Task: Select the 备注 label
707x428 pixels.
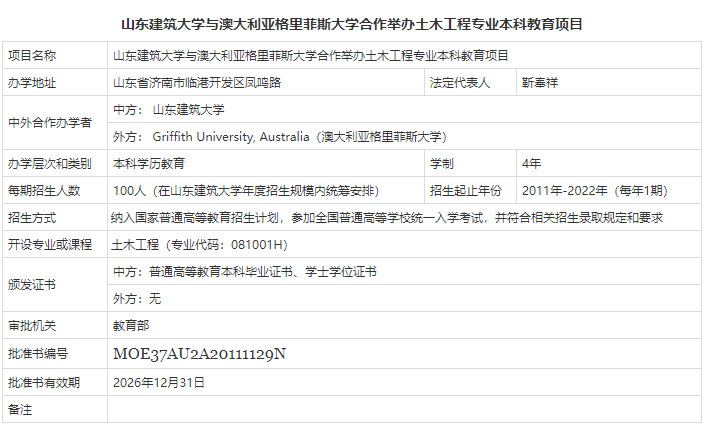Action: (x=20, y=410)
